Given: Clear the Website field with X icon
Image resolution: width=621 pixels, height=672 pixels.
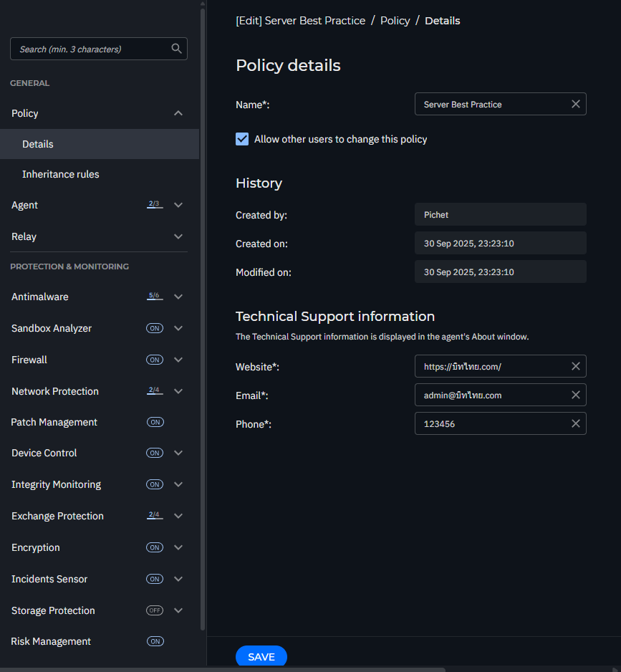Looking at the screenshot, I should point(575,366).
